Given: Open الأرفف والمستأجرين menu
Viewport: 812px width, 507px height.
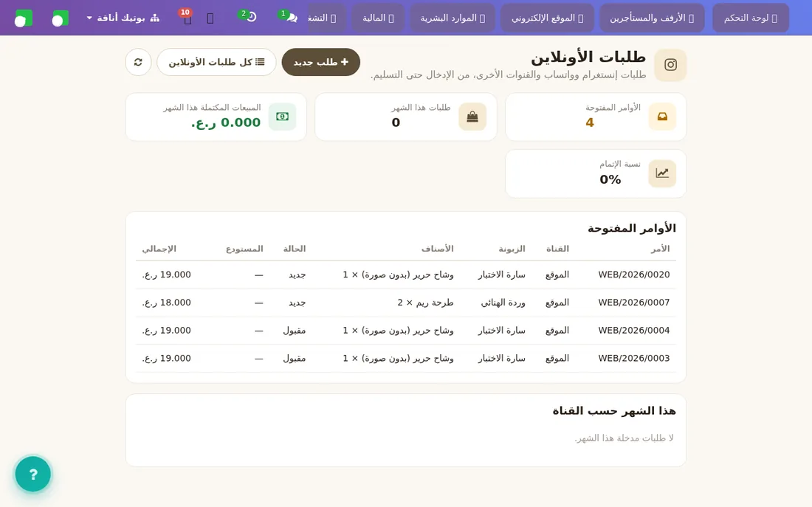Looking at the screenshot, I should (x=652, y=18).
